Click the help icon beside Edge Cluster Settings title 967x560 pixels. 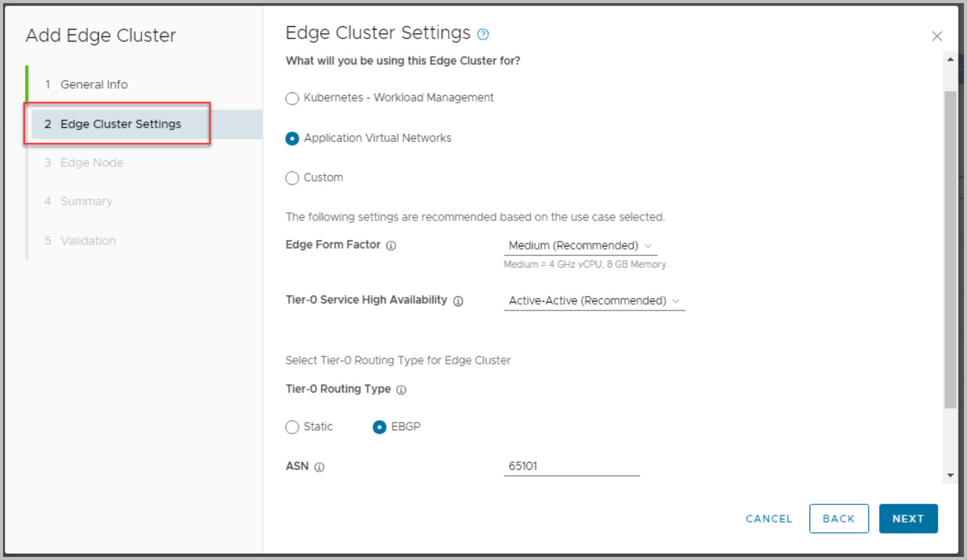[483, 34]
